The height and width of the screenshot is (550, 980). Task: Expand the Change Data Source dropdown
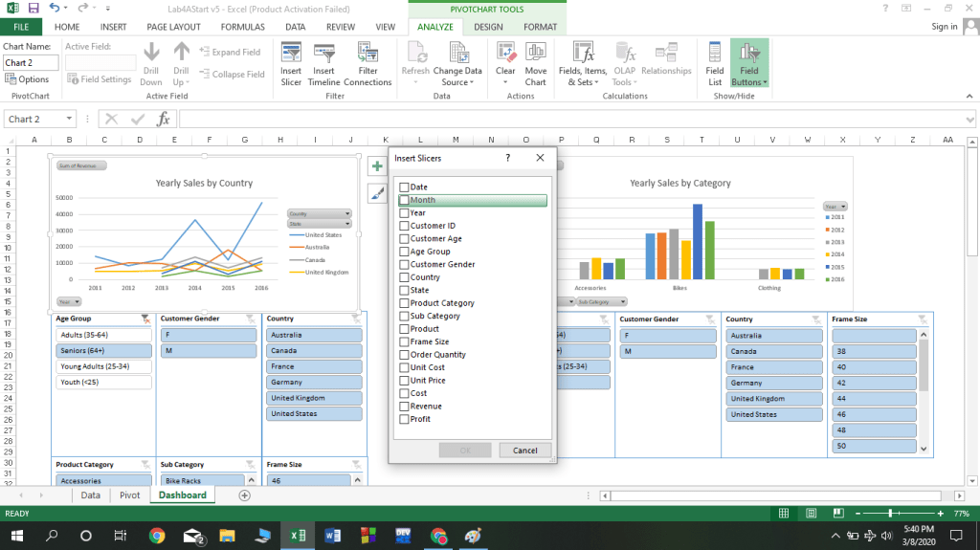[x=457, y=82]
